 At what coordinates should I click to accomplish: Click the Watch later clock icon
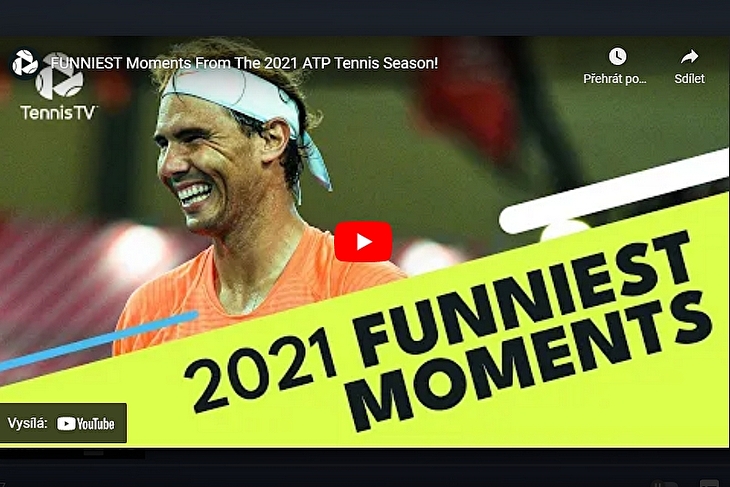point(617,56)
